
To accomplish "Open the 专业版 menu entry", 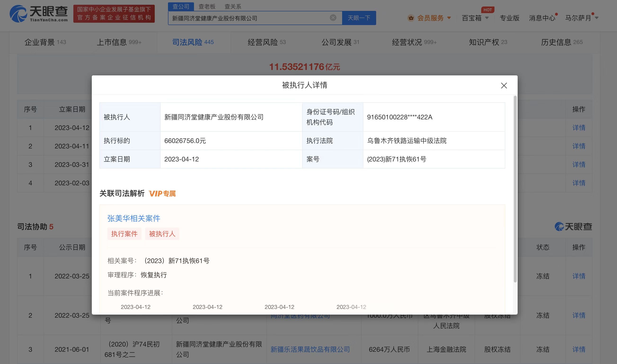I will [x=509, y=18].
